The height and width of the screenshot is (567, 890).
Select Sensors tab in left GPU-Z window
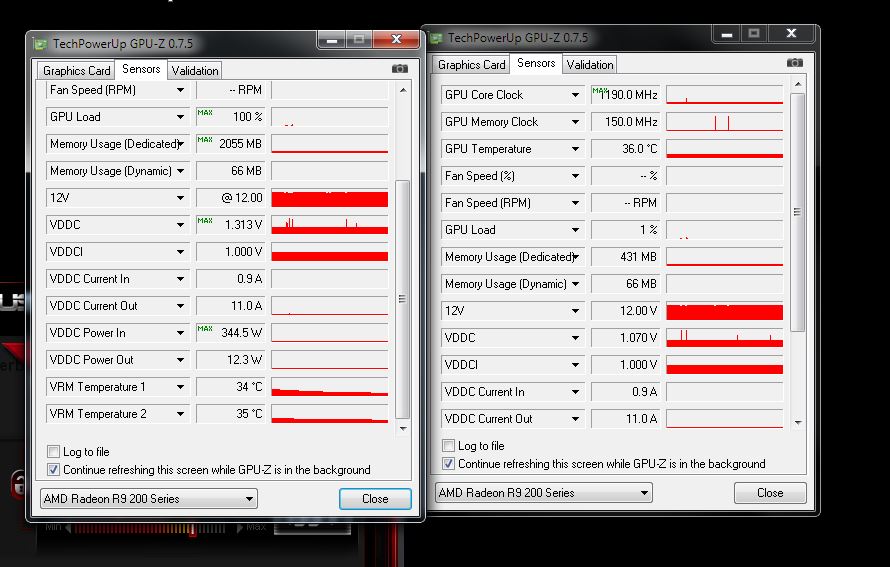(141, 69)
